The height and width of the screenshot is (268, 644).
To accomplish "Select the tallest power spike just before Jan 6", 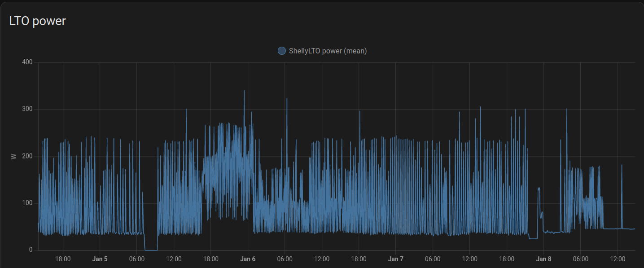I will tap(244, 91).
